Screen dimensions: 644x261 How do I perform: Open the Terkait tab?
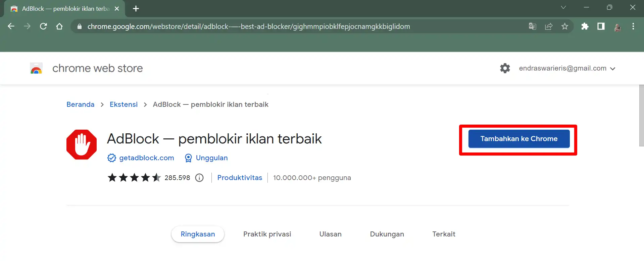tap(444, 234)
